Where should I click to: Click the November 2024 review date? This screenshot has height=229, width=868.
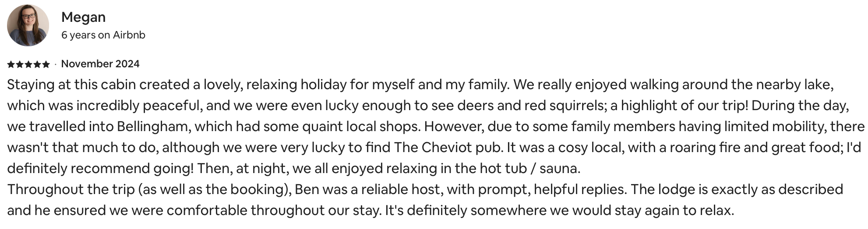(100, 64)
